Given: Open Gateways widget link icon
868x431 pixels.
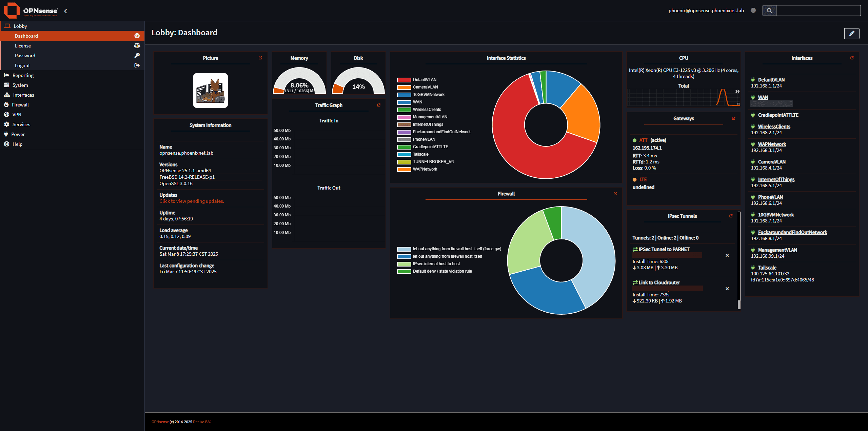Looking at the screenshot, I should (733, 118).
